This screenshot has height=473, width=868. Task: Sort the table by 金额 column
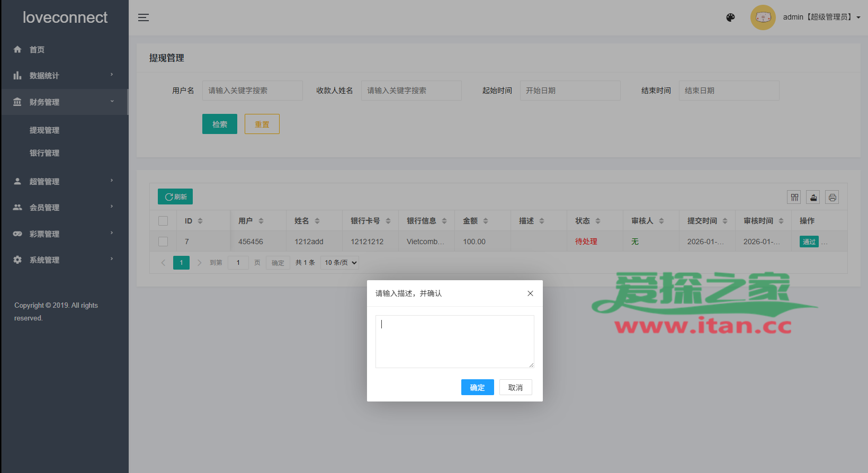486,221
